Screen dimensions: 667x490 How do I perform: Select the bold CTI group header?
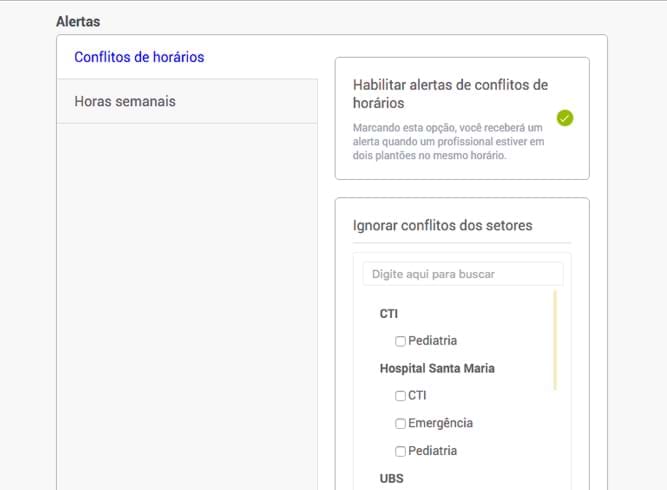(x=388, y=314)
